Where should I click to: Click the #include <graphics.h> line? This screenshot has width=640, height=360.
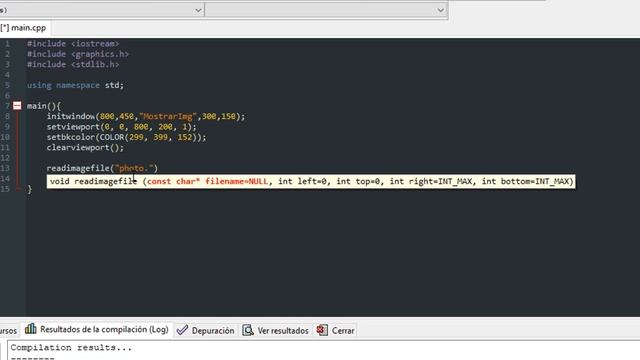pos(78,54)
